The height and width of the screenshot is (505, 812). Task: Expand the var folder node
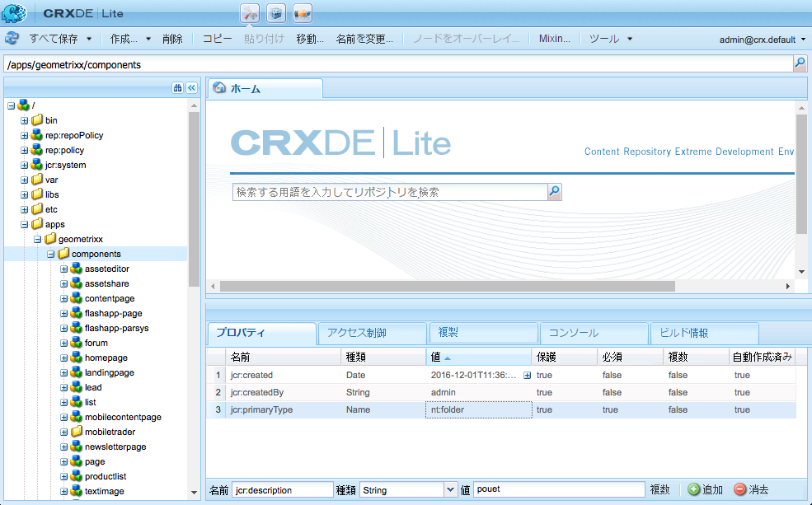pyautogui.click(x=25, y=180)
